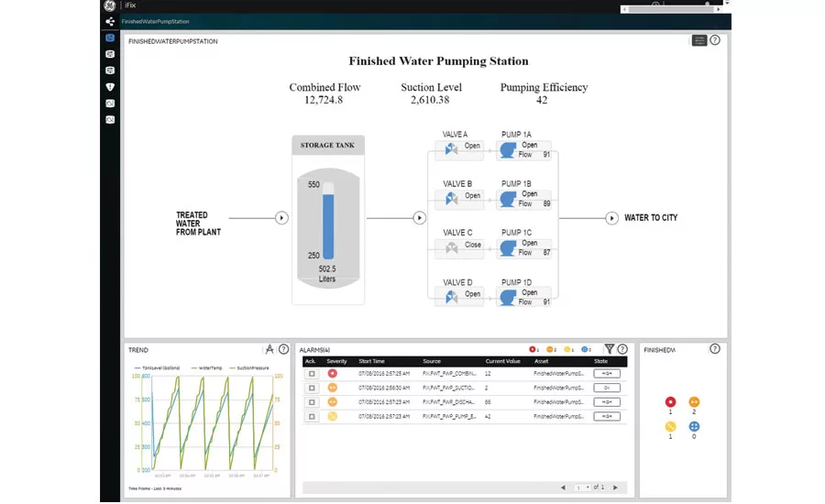Click Valve B symbol
825x504 pixels.
click(x=451, y=198)
